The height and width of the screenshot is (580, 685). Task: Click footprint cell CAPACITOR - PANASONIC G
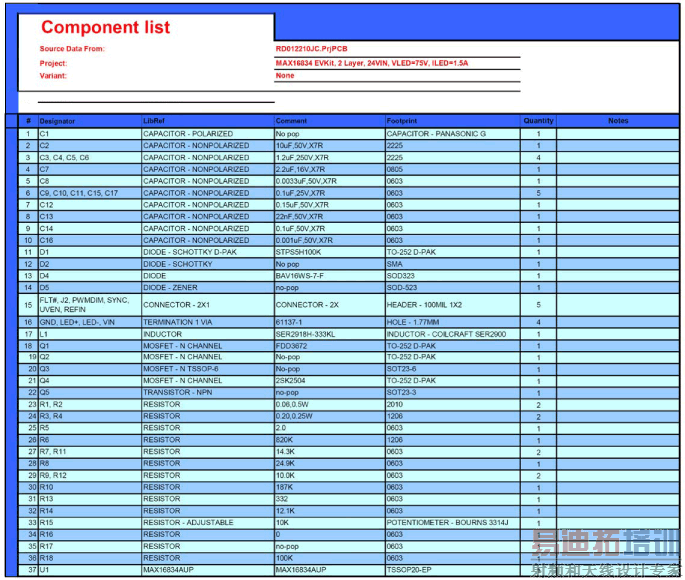coord(453,134)
